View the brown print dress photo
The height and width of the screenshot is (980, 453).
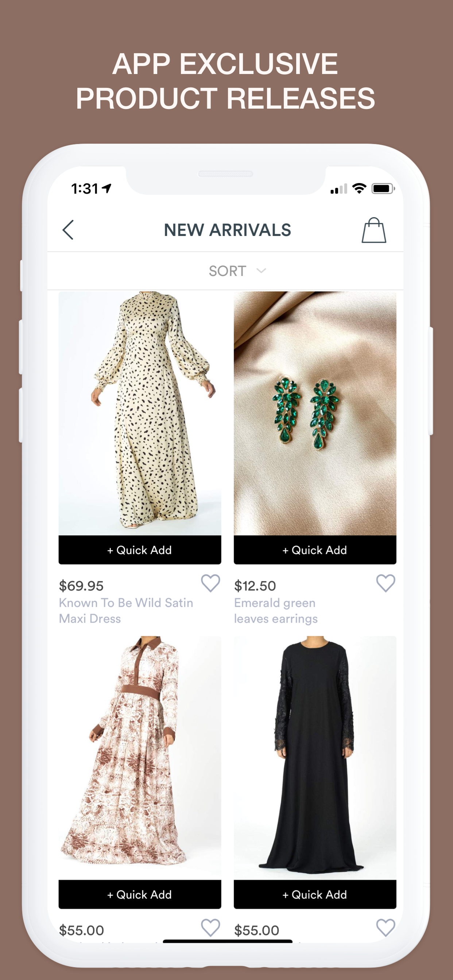coord(140,758)
